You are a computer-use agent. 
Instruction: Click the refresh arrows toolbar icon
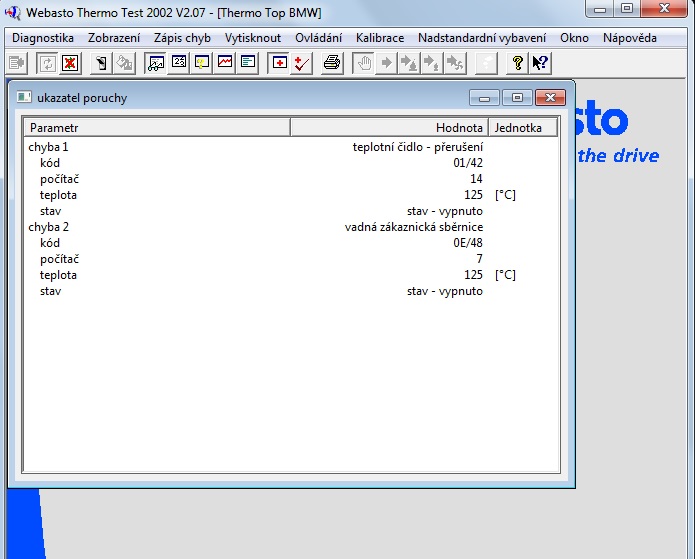pyautogui.click(x=47, y=63)
